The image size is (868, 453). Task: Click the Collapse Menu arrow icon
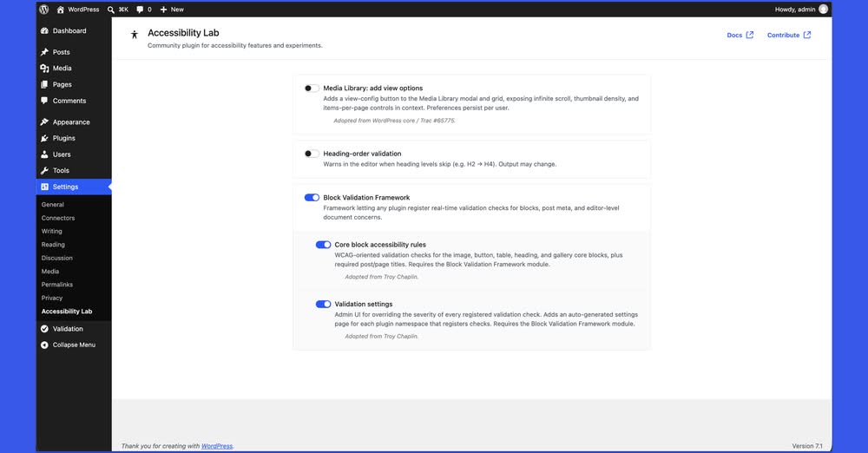[x=44, y=345]
